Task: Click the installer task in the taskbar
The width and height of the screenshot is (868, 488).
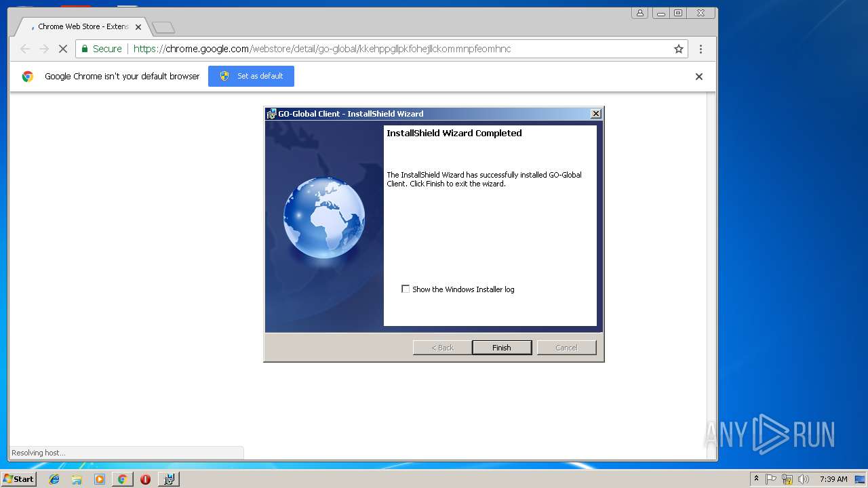Action: pos(169,479)
